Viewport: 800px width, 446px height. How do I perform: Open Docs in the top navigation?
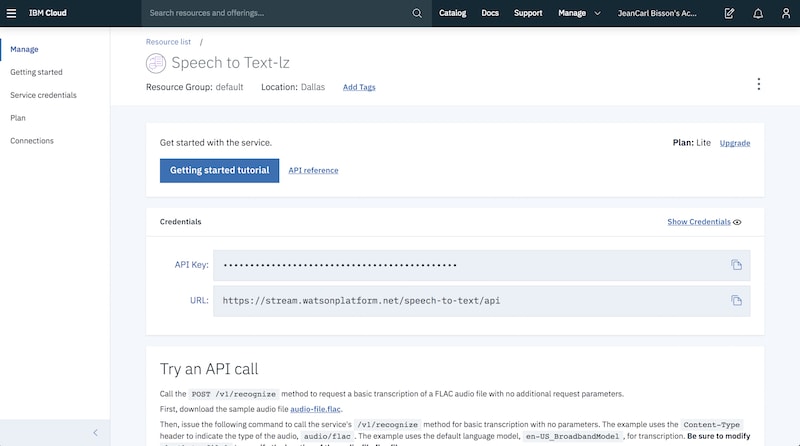point(490,13)
